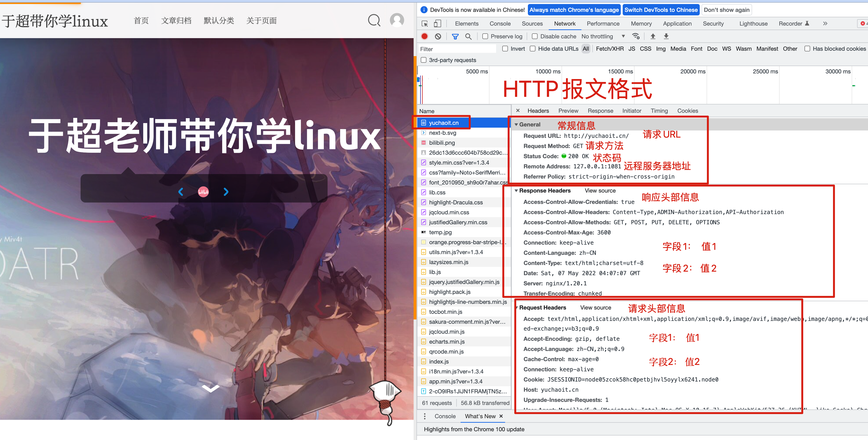This screenshot has width=868, height=440.
Task: Tick the Hide data URLs checkbox
Action: tap(532, 49)
